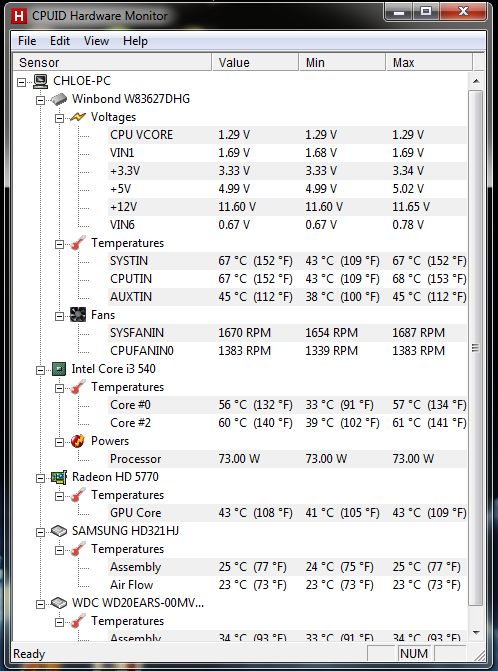Select the GPU Core temperature row

point(287,513)
